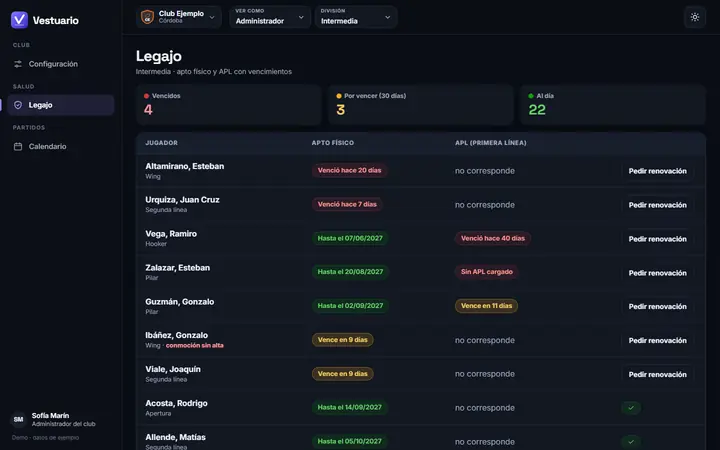Viewport: 720px width, 450px height.
Task: Select Legajo in the sidebar
Action: (x=61, y=105)
